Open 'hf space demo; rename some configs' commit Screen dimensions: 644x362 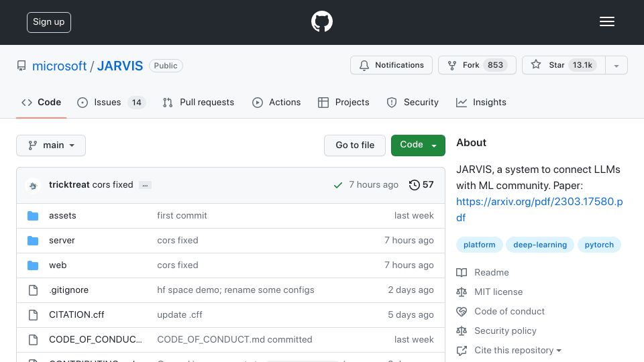pyautogui.click(x=235, y=290)
